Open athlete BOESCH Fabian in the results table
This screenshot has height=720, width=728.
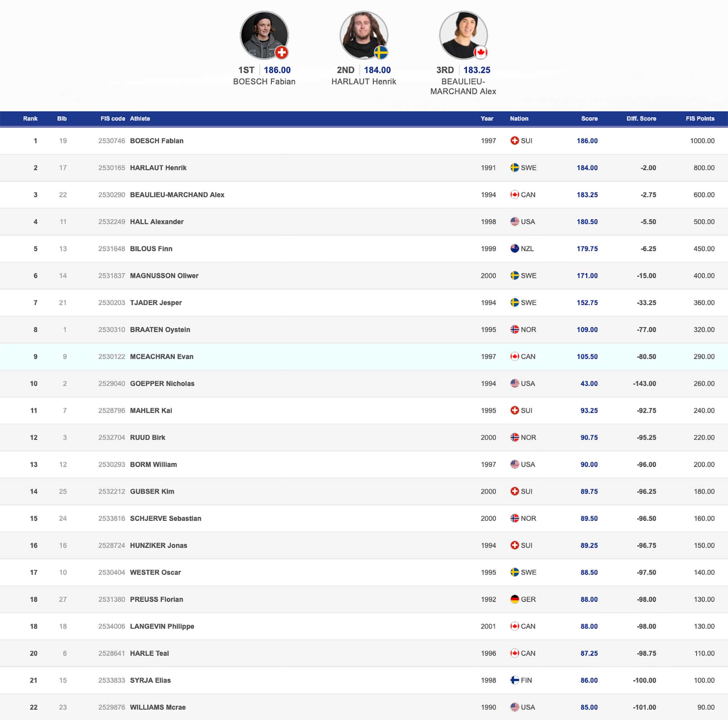157,141
